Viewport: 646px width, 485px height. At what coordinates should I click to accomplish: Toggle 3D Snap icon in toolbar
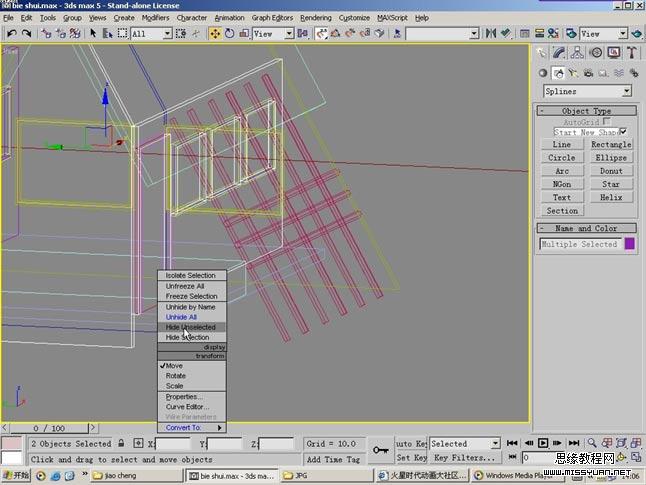[x=321, y=33]
